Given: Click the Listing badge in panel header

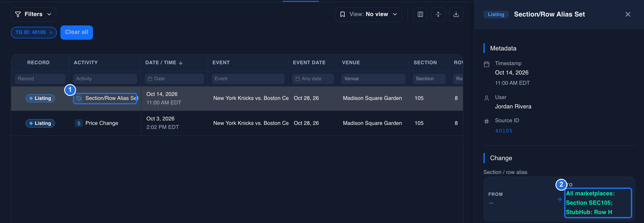Looking at the screenshot, I should (496, 14).
